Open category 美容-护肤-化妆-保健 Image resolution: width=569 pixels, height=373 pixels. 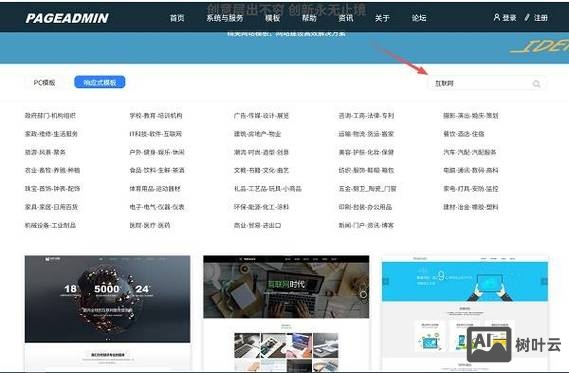coord(366,152)
